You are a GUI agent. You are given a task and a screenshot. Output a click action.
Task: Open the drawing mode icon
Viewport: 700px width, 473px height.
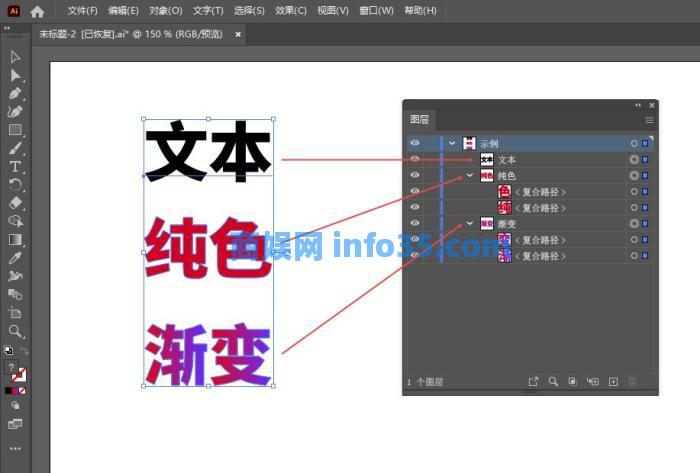click(x=15, y=405)
